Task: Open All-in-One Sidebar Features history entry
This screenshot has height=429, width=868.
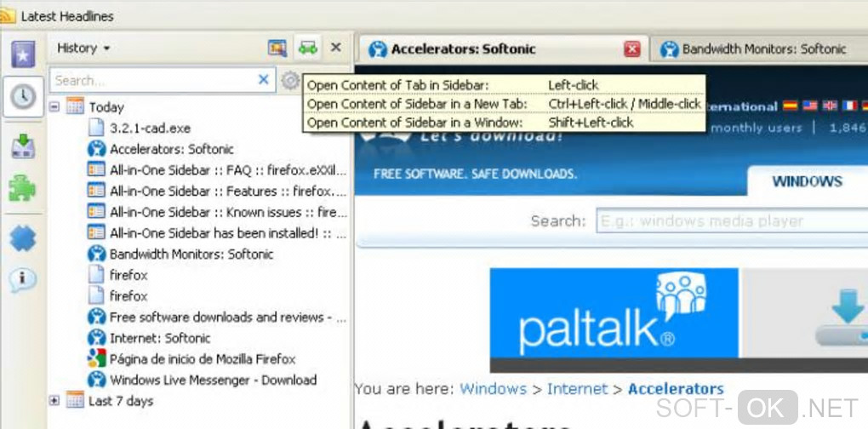Action: point(217,191)
